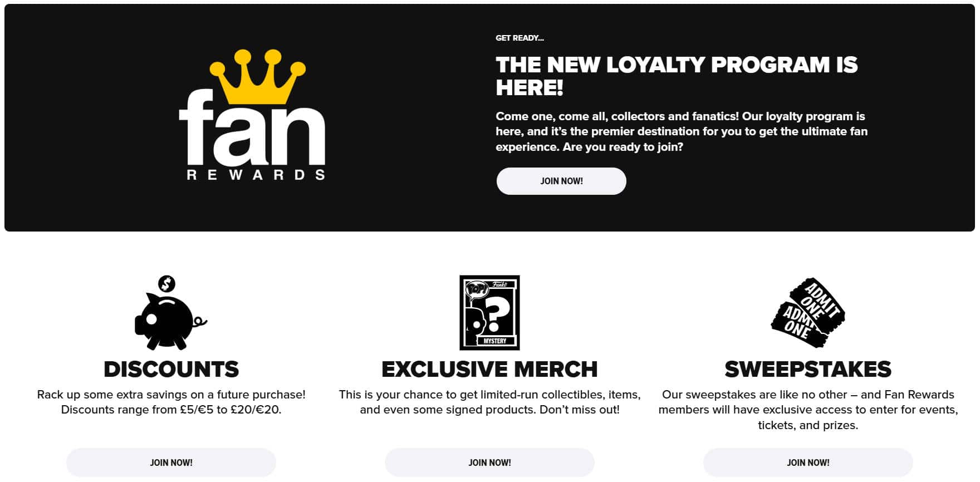Click the limited-run collectibles description text

click(x=489, y=402)
